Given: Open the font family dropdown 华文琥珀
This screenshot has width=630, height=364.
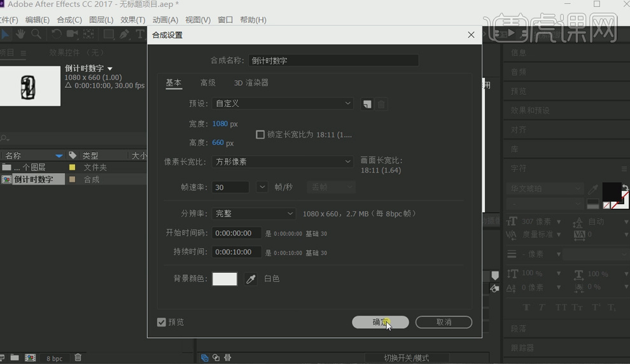Looking at the screenshot, I should tap(545, 189).
